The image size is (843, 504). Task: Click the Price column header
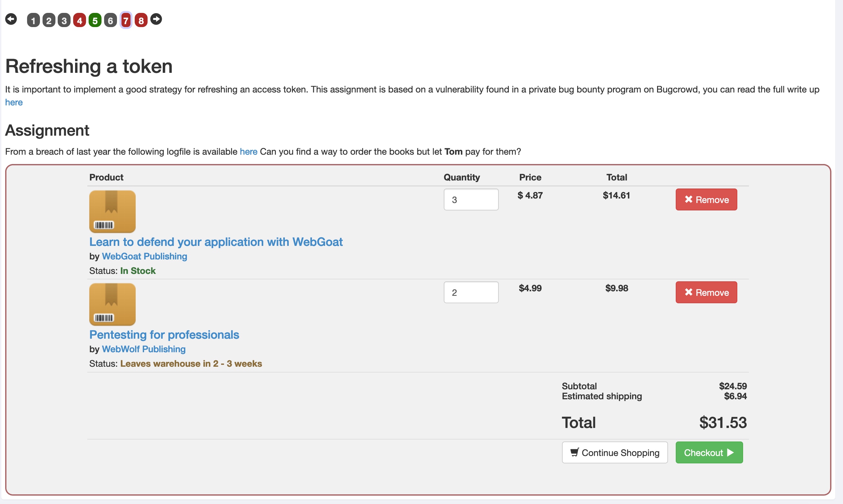point(530,177)
